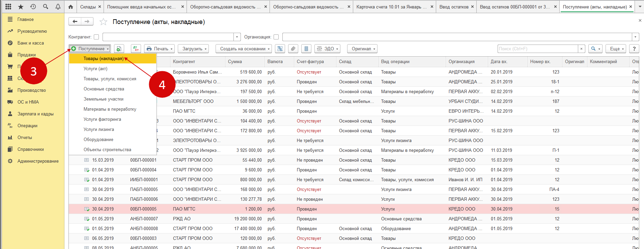Open Создать на основании dropdown
Viewport: 644px width, 249px height.
244,49
